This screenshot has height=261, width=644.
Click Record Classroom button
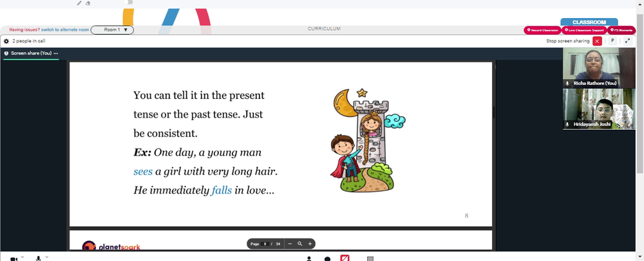(542, 30)
